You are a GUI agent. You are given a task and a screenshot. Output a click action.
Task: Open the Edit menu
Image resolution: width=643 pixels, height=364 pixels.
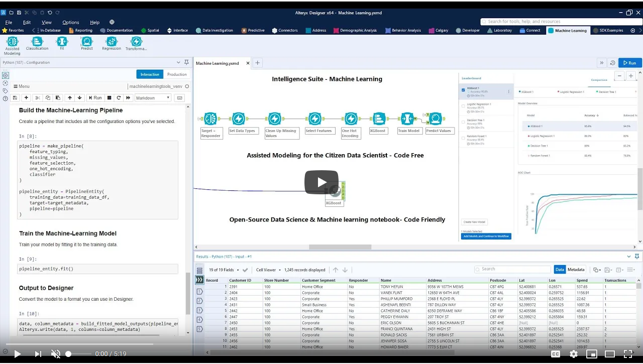27,22
